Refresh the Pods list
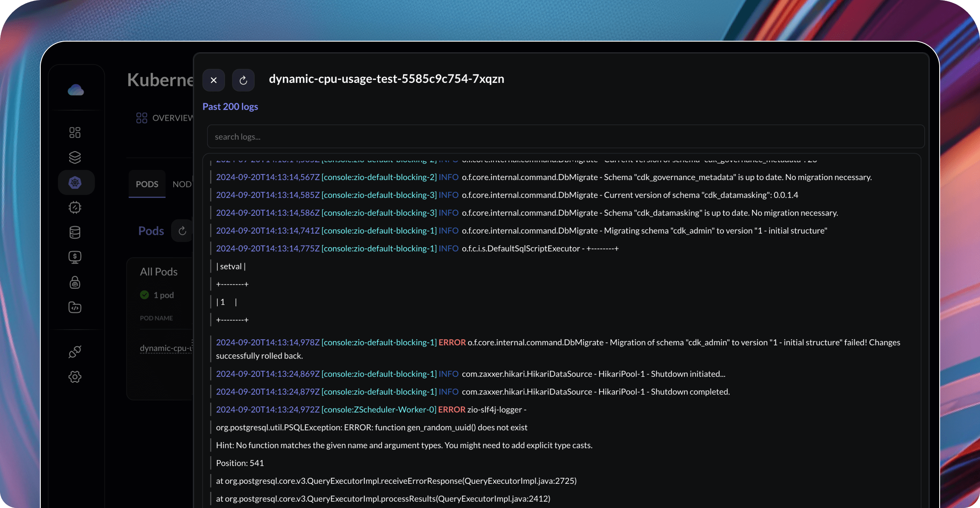This screenshot has width=980, height=508. click(182, 231)
